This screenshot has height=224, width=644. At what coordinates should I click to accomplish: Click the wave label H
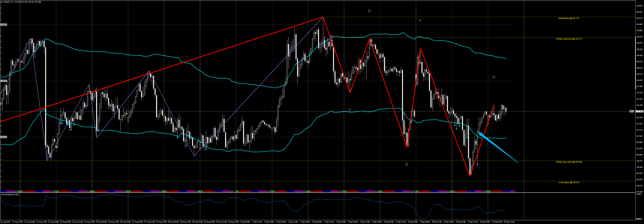(494, 77)
